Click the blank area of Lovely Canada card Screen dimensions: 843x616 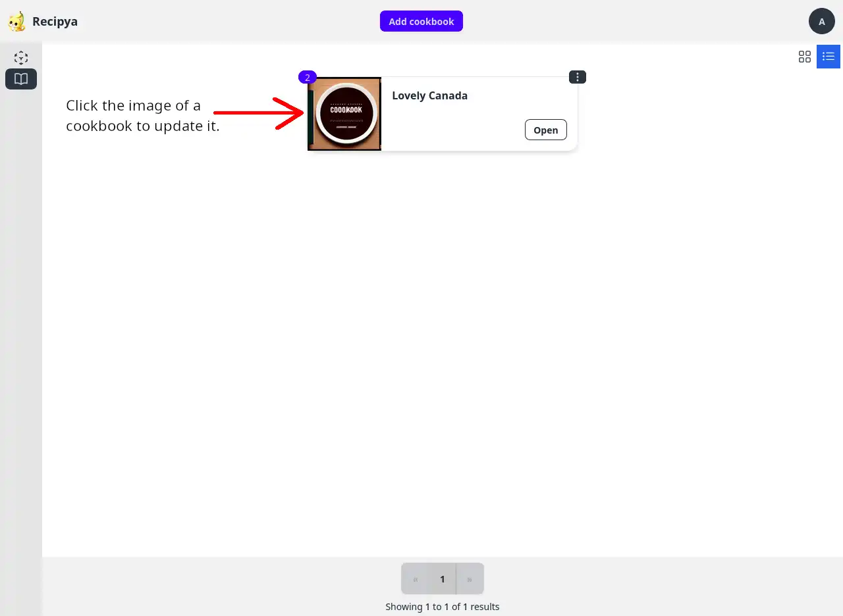point(453,128)
